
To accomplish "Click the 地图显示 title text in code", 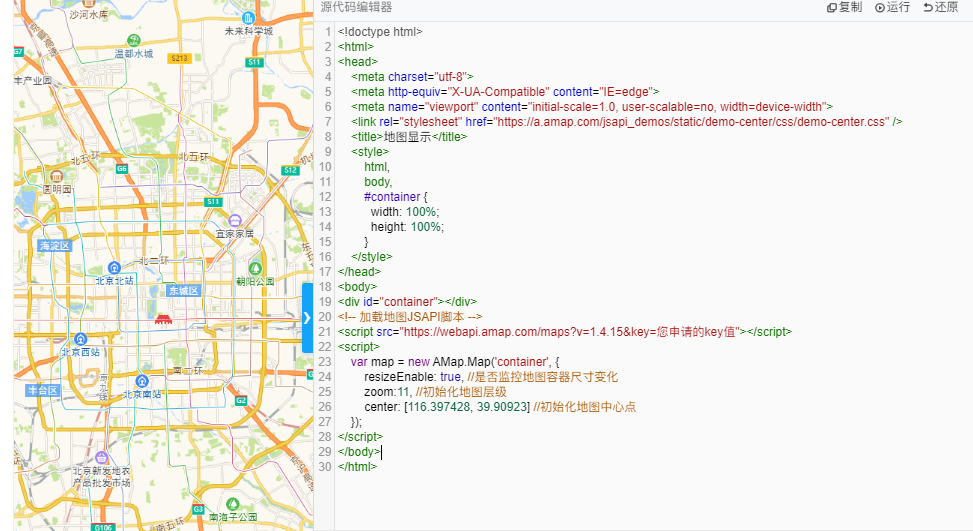I will click(408, 136).
